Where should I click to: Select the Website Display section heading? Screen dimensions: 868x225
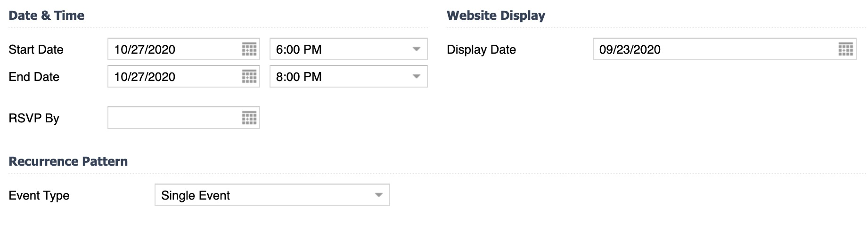click(496, 16)
